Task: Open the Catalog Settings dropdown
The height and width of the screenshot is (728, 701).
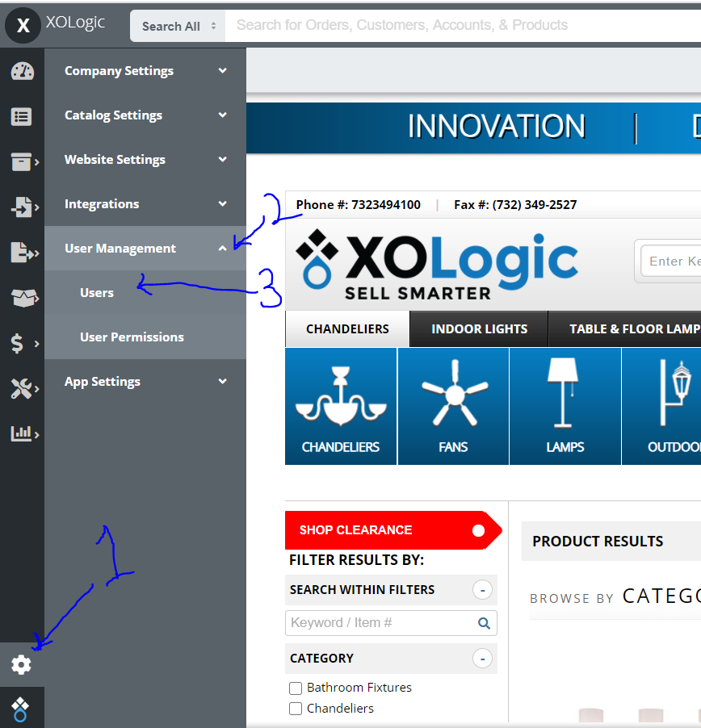Action: tap(113, 115)
